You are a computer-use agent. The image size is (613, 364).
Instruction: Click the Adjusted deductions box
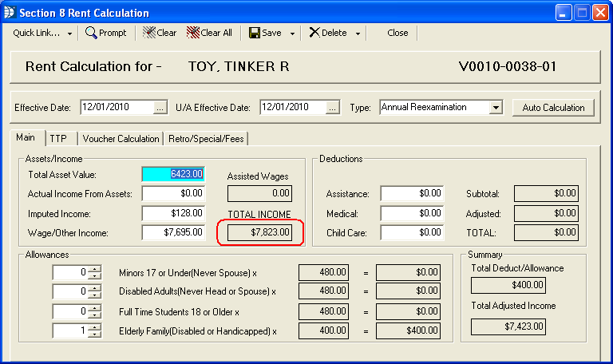pos(546,213)
